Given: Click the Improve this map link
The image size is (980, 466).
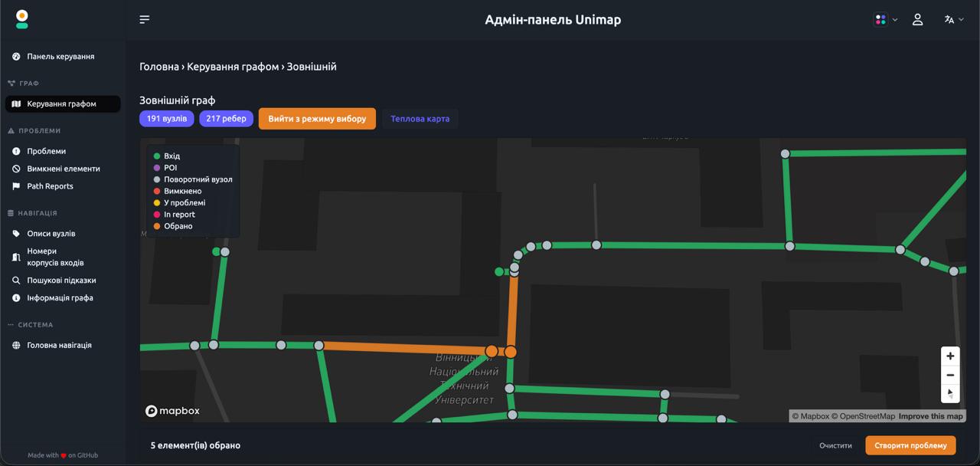Looking at the screenshot, I should point(930,416).
